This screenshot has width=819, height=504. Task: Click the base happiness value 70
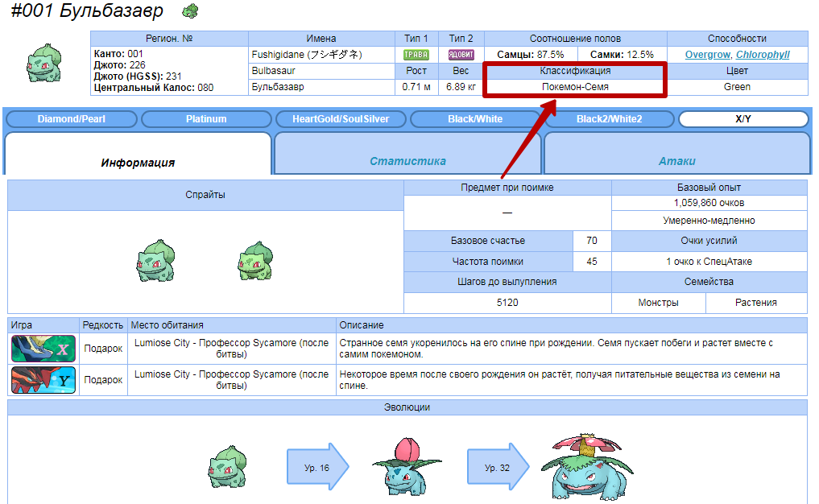point(592,241)
